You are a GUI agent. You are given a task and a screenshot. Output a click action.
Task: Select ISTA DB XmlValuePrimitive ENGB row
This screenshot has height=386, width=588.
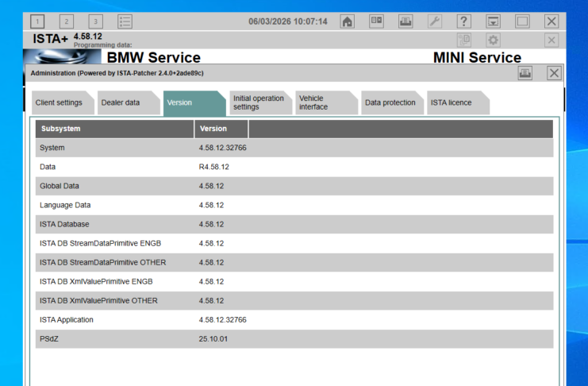pos(294,282)
